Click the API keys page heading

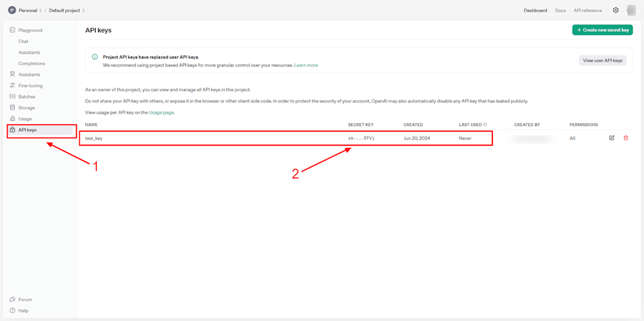(98, 30)
